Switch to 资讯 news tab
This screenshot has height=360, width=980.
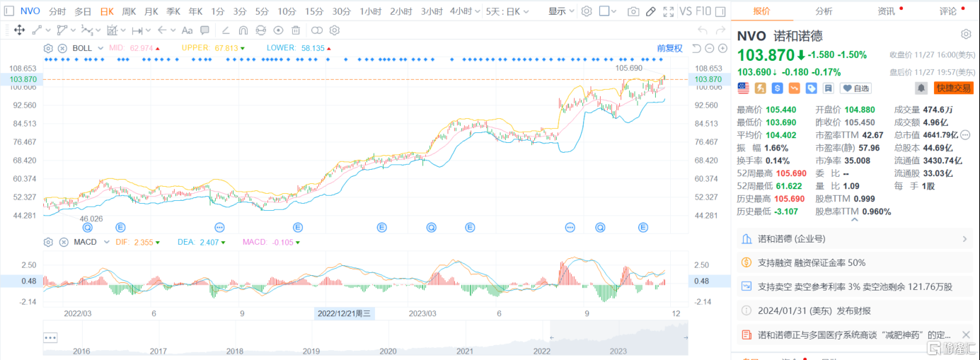pos(886,11)
